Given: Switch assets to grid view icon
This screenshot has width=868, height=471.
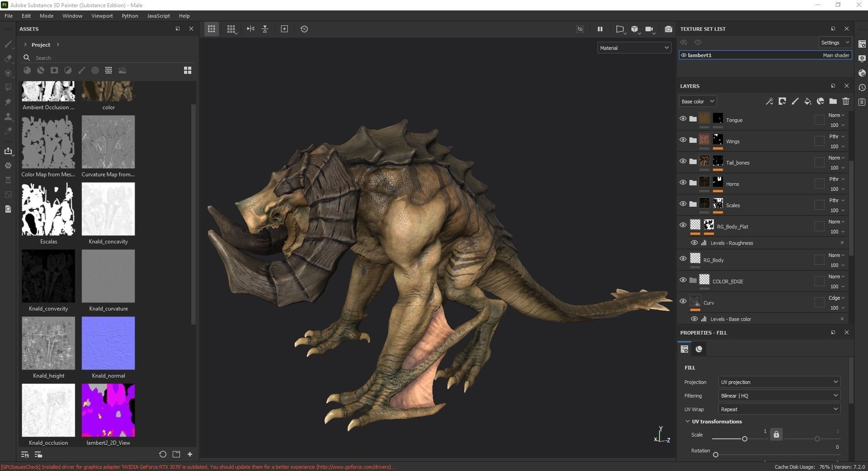Looking at the screenshot, I should click(x=188, y=70).
